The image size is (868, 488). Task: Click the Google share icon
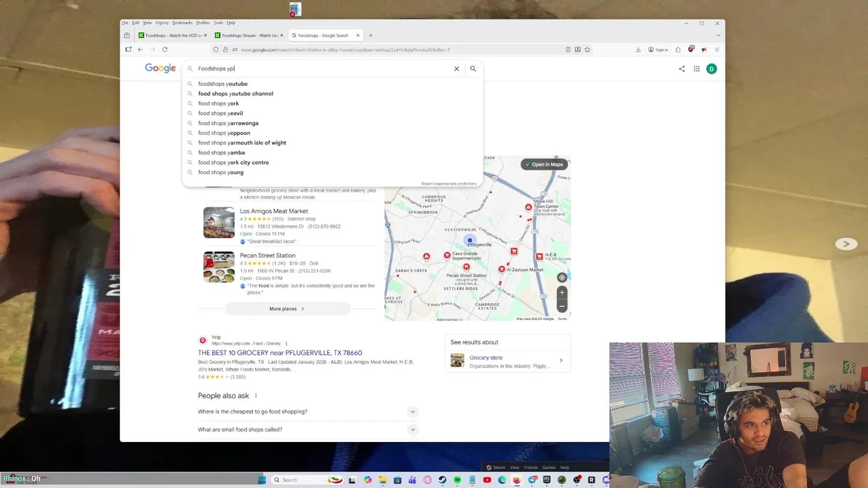click(682, 68)
